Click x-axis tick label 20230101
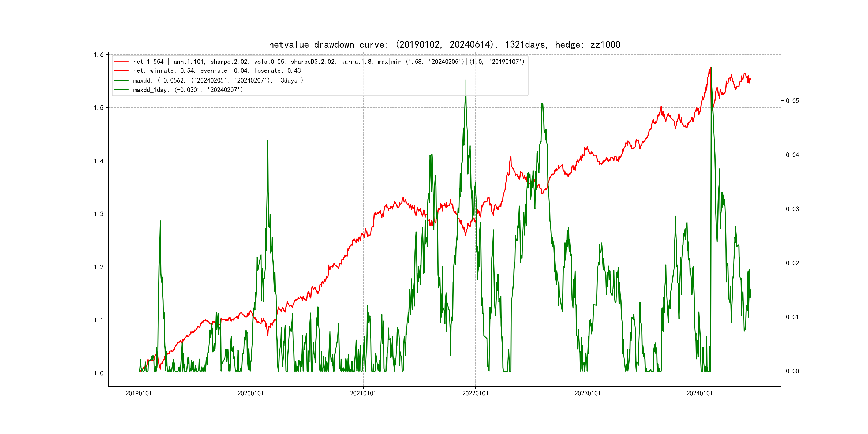 pos(587,394)
